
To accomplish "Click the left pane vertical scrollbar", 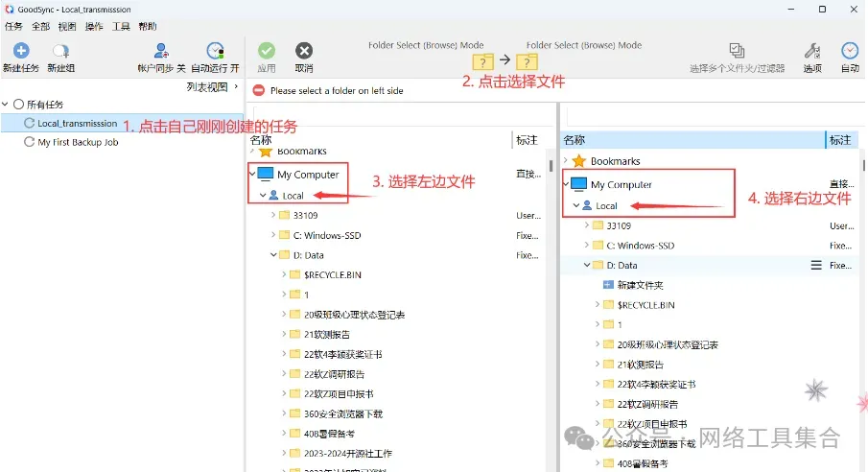I will point(551,166).
